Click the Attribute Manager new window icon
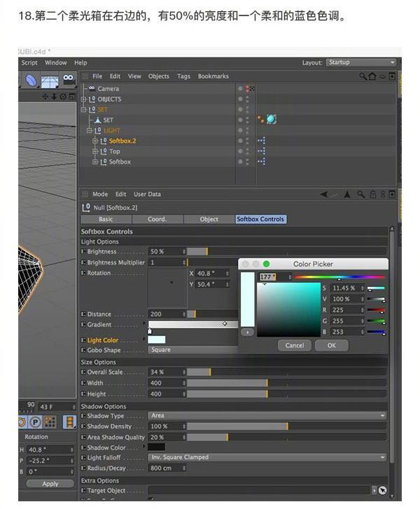The image size is (420, 509). 392,195
